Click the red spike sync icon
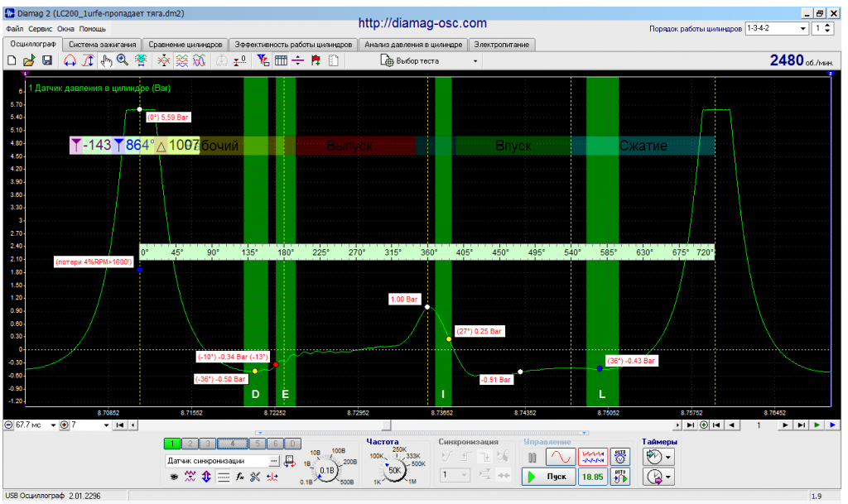Viewport: 848px width, 504px height. click(272, 477)
